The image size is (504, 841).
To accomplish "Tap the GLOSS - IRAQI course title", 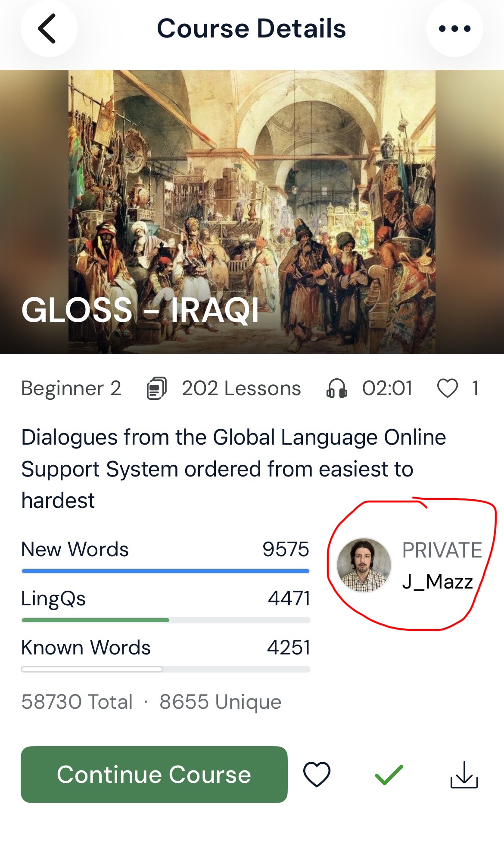I will tap(140, 310).
